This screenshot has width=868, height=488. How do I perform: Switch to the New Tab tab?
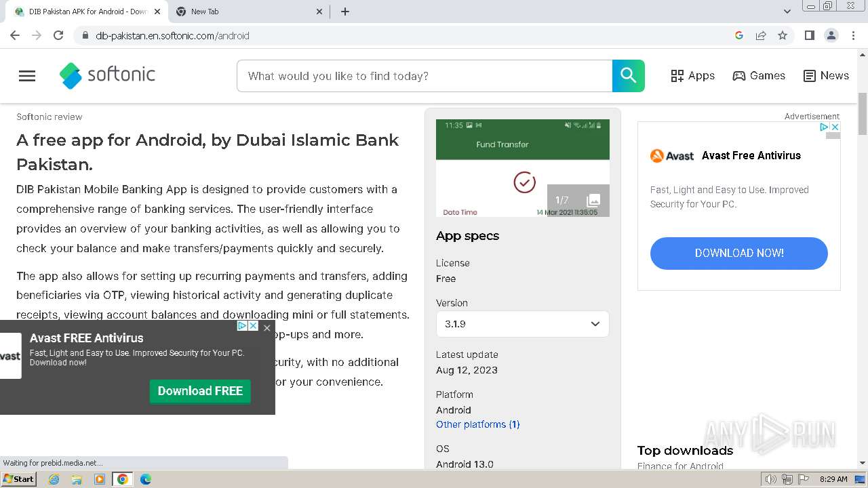(249, 12)
